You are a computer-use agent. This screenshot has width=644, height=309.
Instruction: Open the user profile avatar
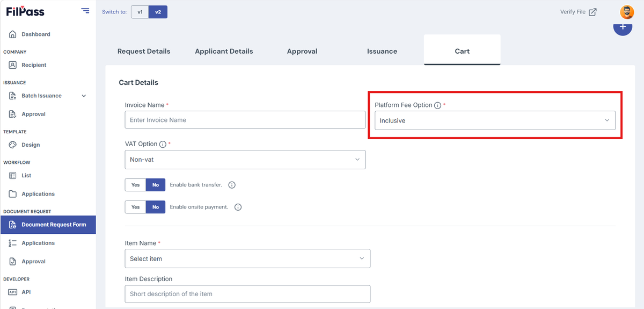(x=627, y=12)
